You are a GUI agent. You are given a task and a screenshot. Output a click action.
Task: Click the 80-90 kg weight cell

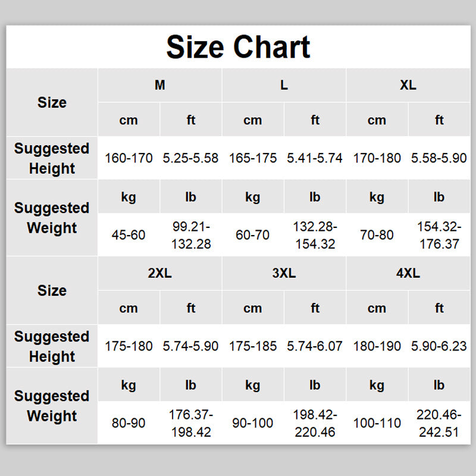(129, 423)
